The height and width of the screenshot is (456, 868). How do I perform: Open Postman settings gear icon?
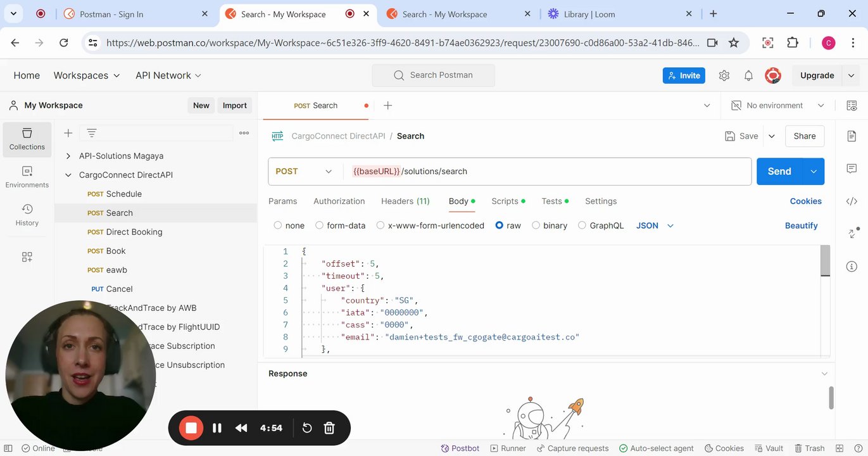coord(724,75)
